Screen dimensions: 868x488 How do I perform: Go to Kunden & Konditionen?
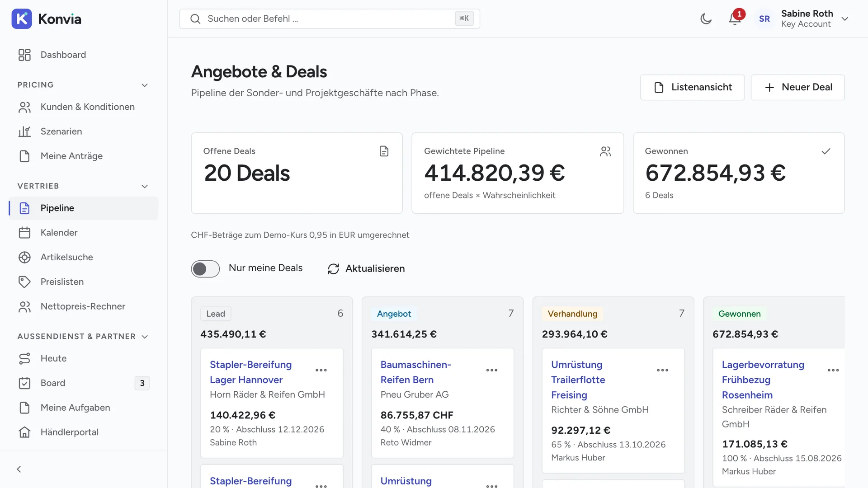pos(84,107)
